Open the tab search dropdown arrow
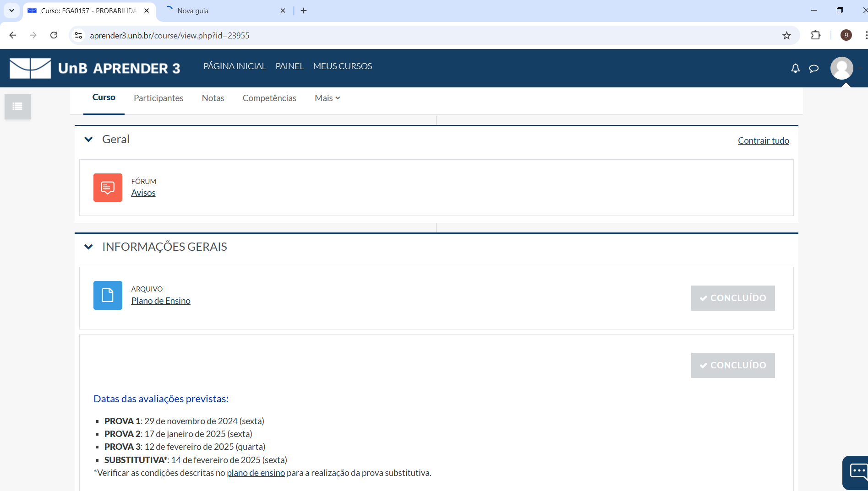This screenshot has width=868, height=491. [11, 11]
